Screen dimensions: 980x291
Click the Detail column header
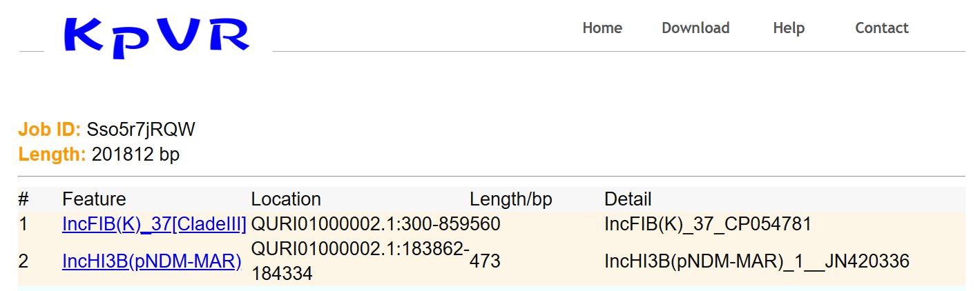(628, 199)
